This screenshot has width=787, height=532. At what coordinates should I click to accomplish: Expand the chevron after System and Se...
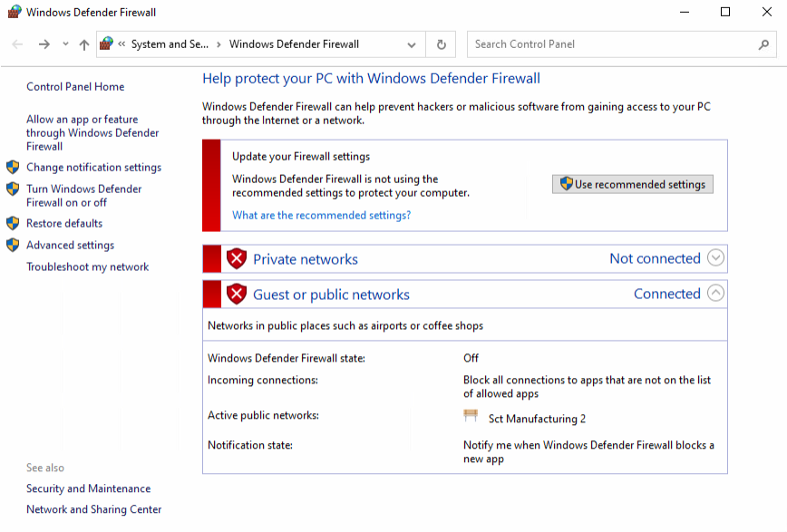(x=219, y=44)
